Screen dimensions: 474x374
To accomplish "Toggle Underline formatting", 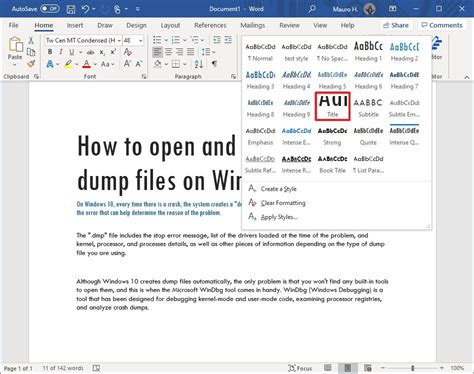I will tap(71, 52).
